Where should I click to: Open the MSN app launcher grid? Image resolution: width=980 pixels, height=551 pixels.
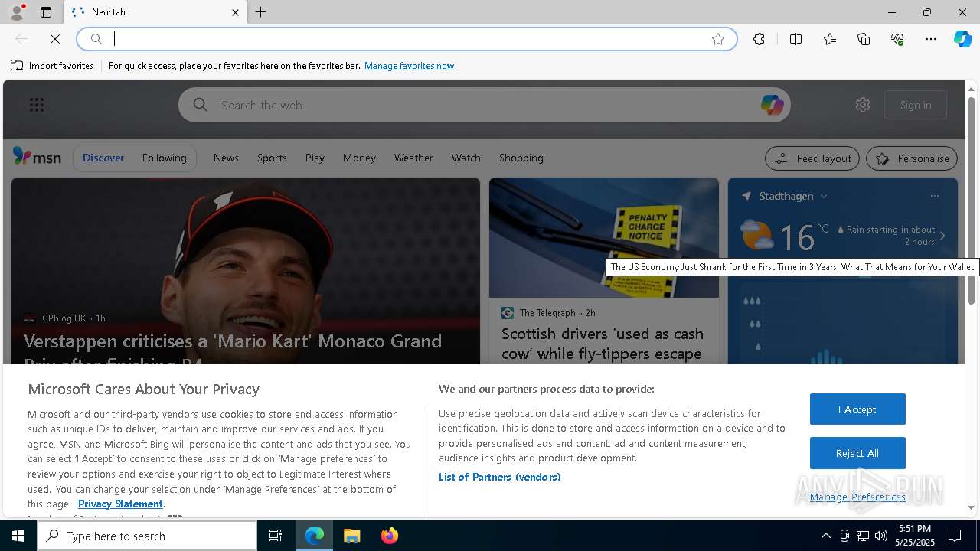coord(37,105)
